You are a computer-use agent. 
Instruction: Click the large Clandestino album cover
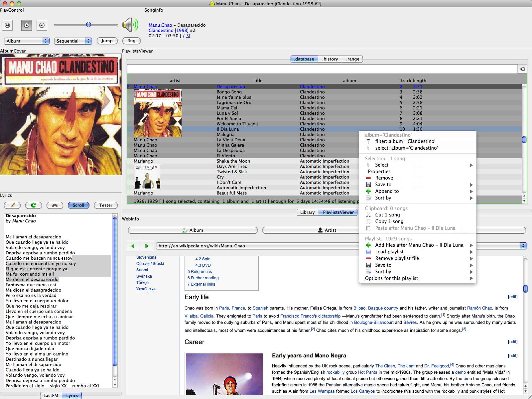point(61,115)
